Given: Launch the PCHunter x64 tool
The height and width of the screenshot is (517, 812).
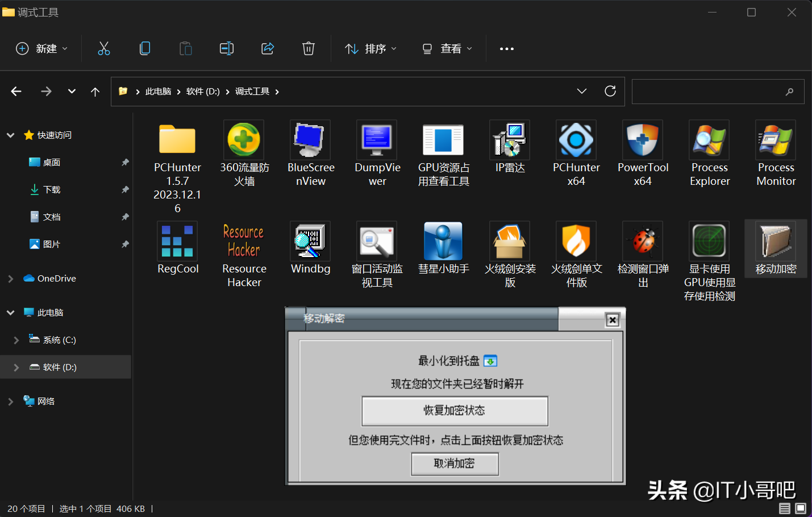Looking at the screenshot, I should pos(576,140).
